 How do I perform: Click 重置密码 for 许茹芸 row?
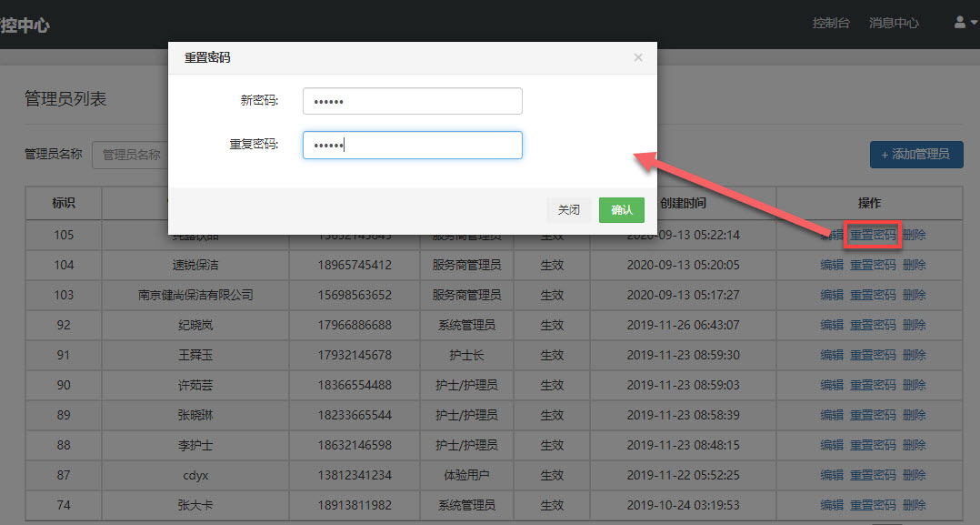pos(873,385)
